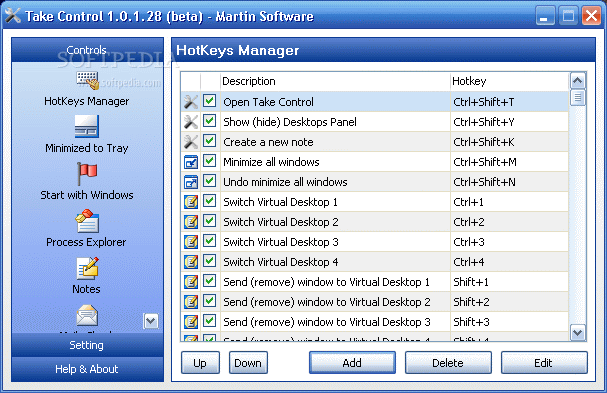Click window icon beside Undo minimize all windows
The height and width of the screenshot is (393, 607).
[190, 182]
